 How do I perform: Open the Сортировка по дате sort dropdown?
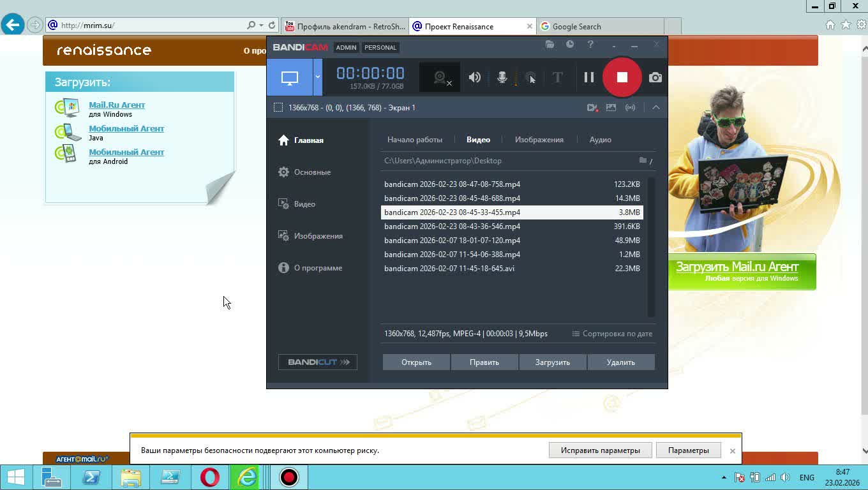612,334
